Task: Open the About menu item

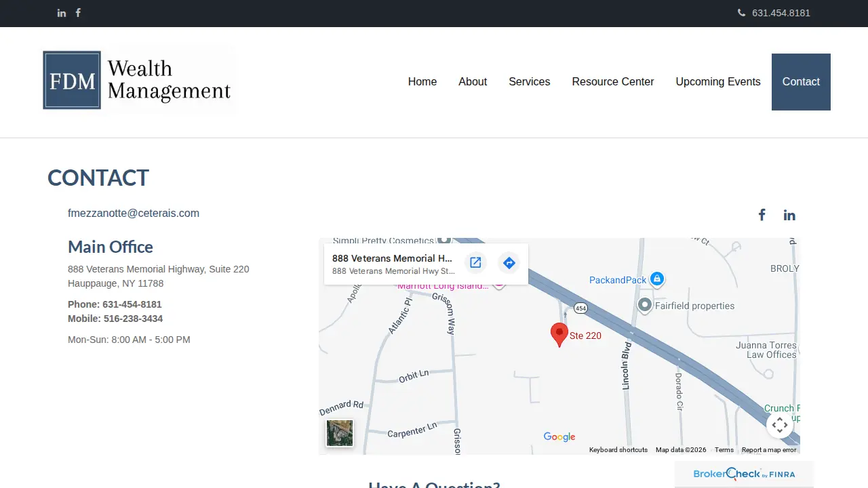Action: click(x=473, y=82)
